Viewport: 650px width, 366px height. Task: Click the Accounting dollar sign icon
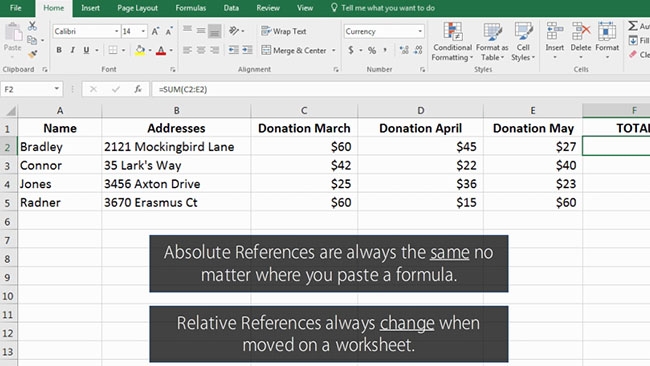tap(351, 50)
